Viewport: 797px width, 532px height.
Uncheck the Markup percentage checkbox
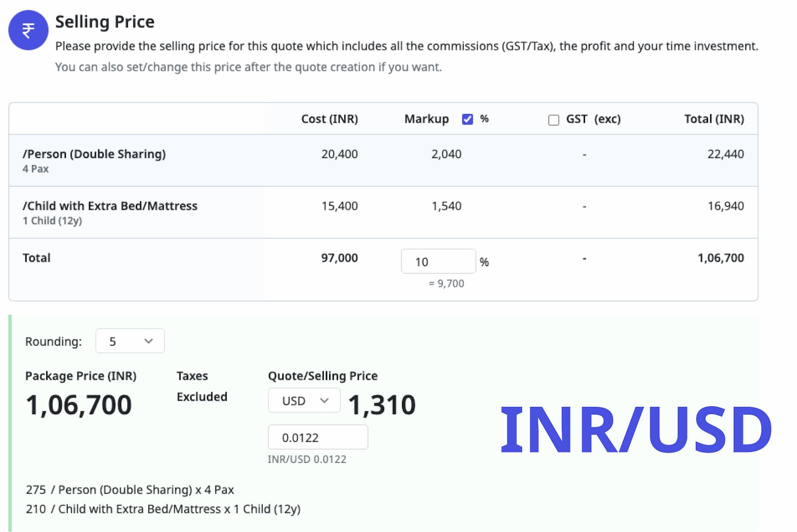[x=467, y=119]
